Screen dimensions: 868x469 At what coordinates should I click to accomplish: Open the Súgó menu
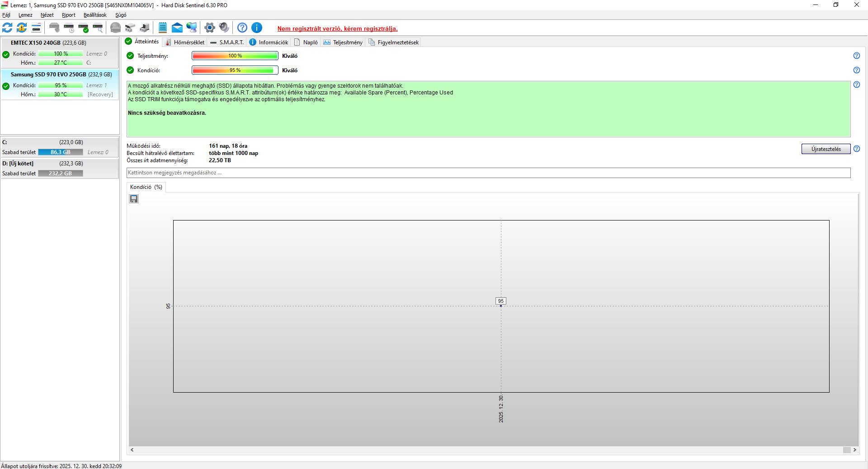coord(121,15)
